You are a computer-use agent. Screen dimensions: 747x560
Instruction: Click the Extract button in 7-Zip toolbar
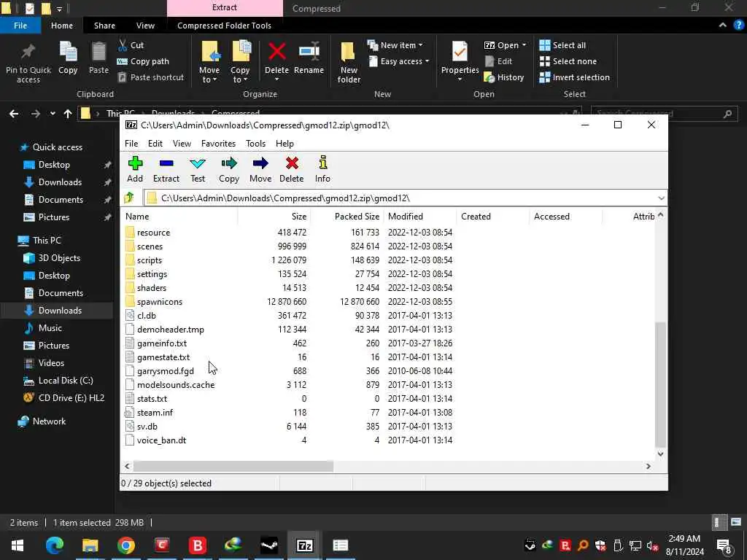pos(166,169)
